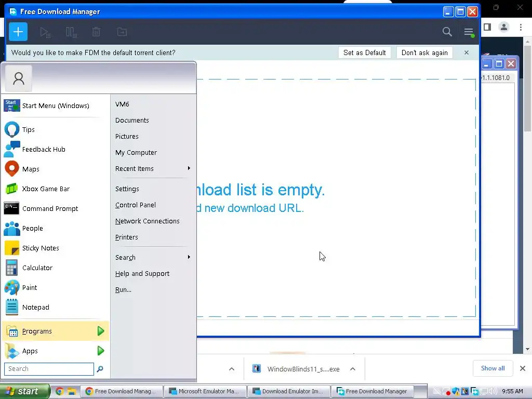This screenshot has height=399, width=532.
Task: Click the start menu Search field
Action: pyautogui.click(x=49, y=369)
